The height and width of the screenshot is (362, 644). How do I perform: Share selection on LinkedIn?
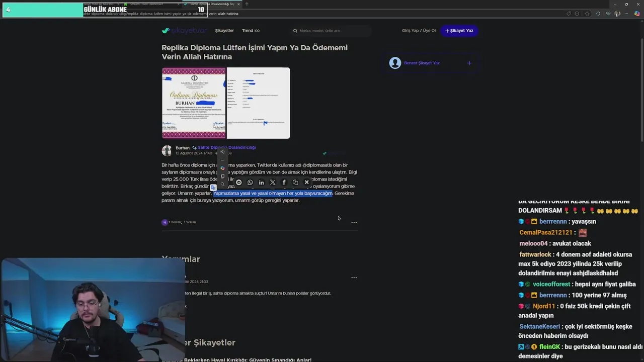tap(261, 183)
